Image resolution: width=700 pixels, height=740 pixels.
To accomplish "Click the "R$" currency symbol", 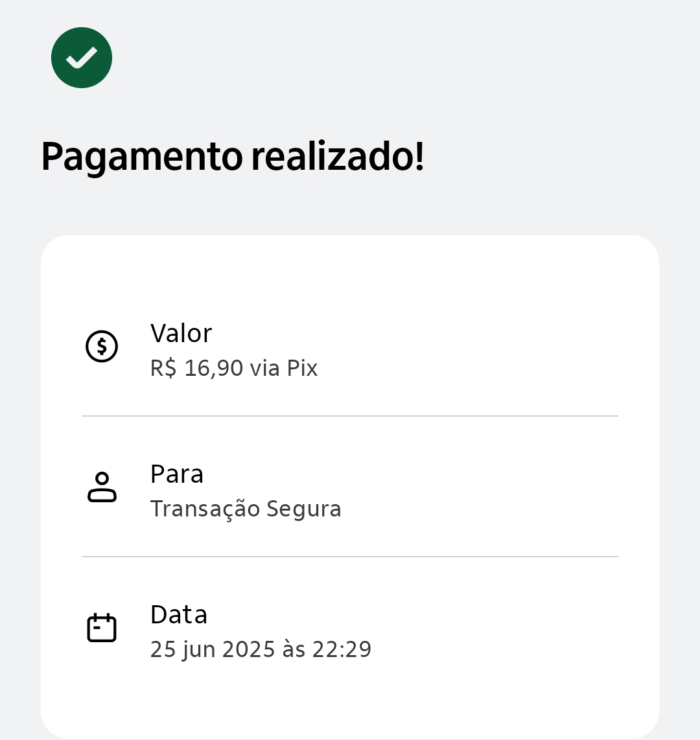I will (163, 369).
